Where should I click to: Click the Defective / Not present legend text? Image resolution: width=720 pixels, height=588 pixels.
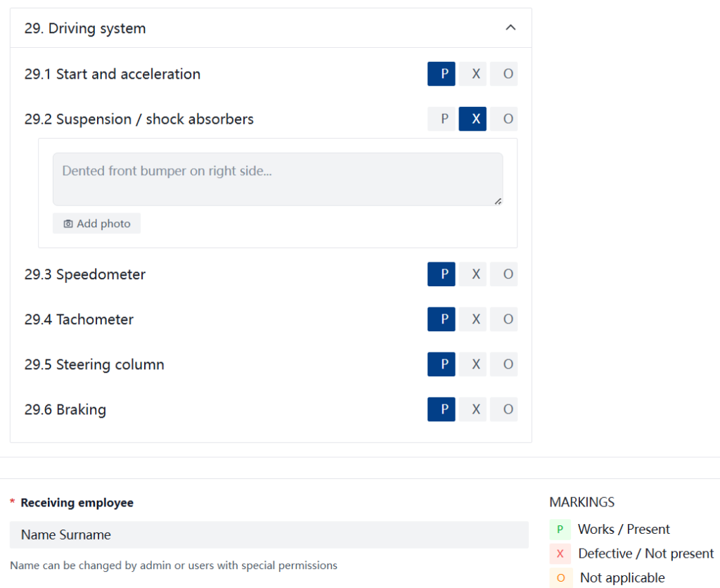(x=646, y=554)
